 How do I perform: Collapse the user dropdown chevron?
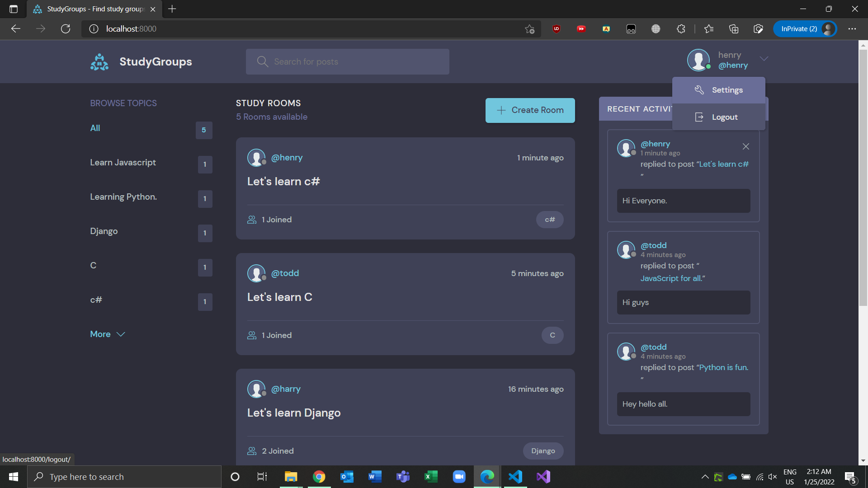point(764,59)
